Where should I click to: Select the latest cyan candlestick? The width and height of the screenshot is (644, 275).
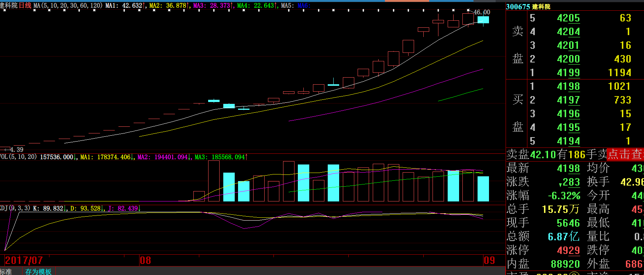pos(483,20)
